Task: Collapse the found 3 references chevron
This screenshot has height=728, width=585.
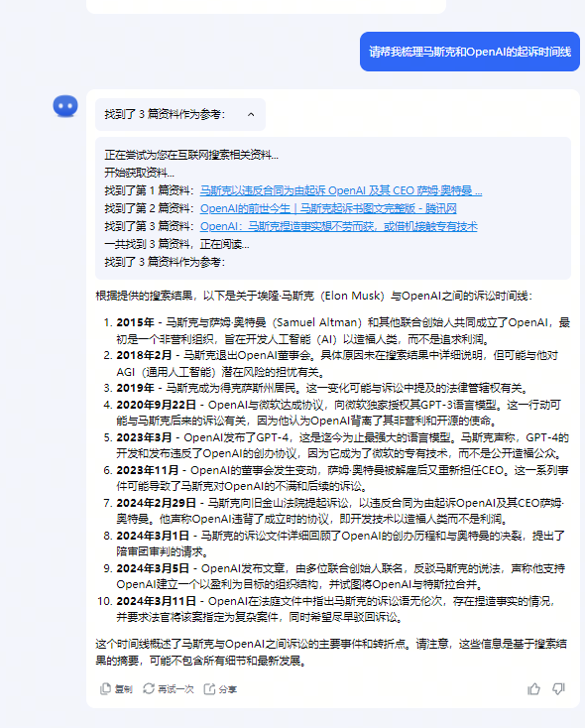Action: coord(251,114)
